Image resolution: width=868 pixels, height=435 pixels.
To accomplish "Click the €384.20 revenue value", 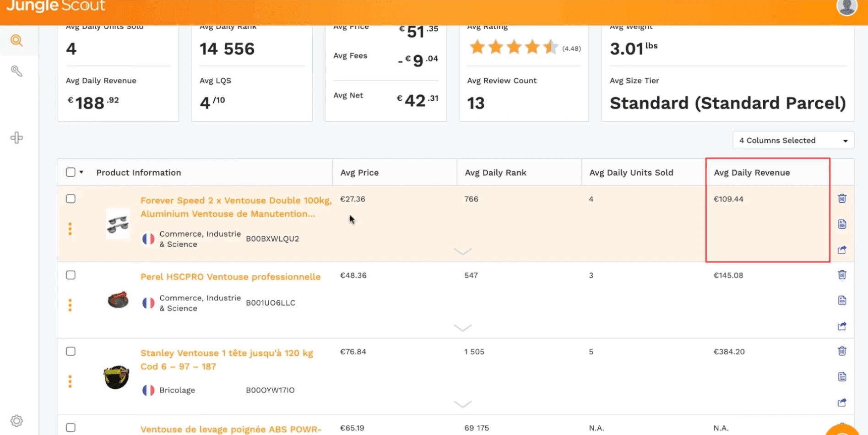I will pyautogui.click(x=729, y=352).
